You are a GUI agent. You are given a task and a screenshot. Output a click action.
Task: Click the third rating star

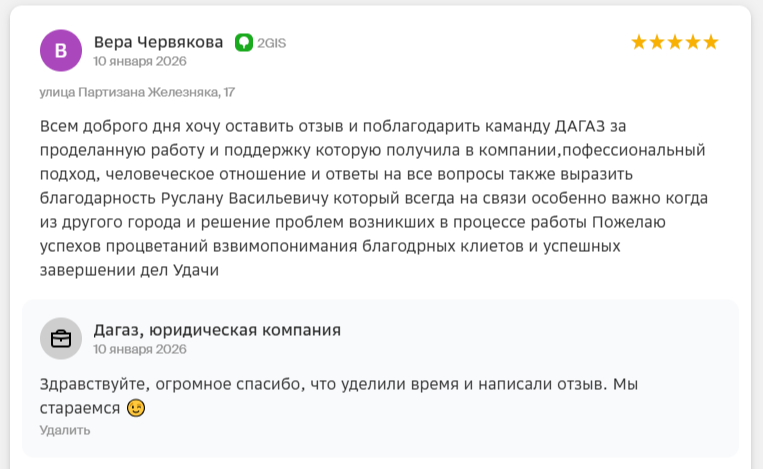(675, 42)
